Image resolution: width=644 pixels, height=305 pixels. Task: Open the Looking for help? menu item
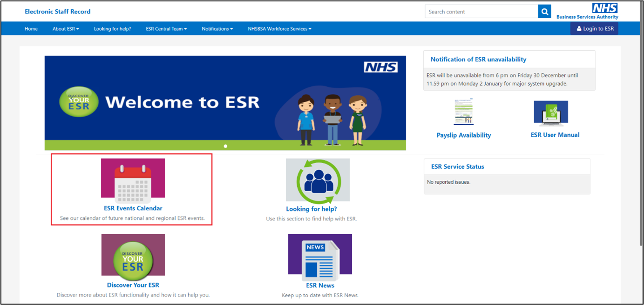pyautogui.click(x=112, y=29)
